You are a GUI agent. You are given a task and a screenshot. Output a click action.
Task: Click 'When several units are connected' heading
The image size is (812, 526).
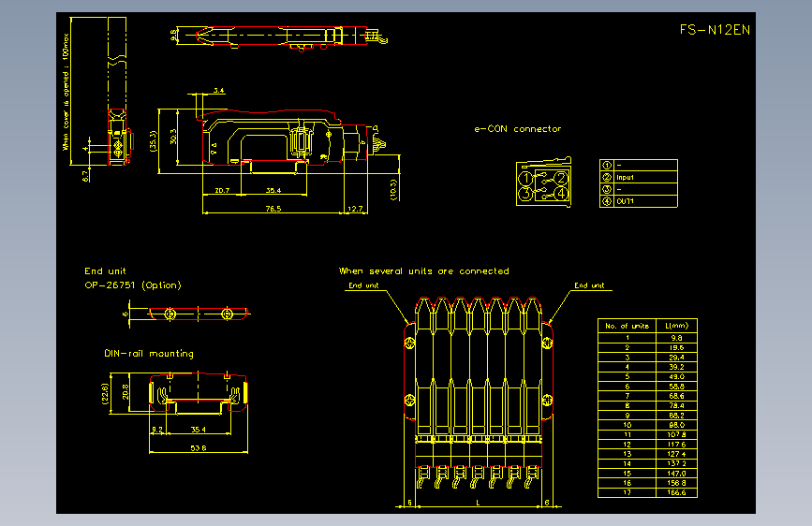point(424,271)
